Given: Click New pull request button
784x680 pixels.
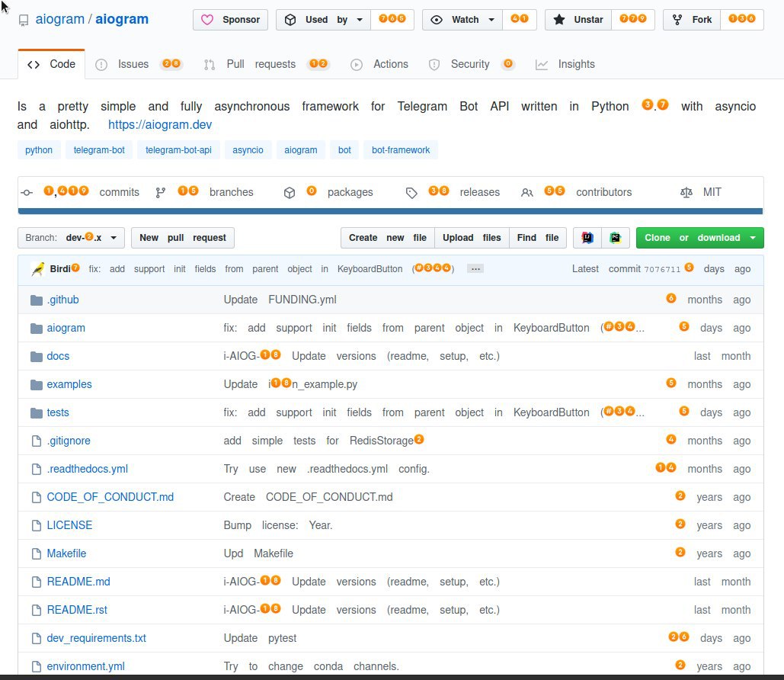Looking at the screenshot, I should tap(183, 238).
